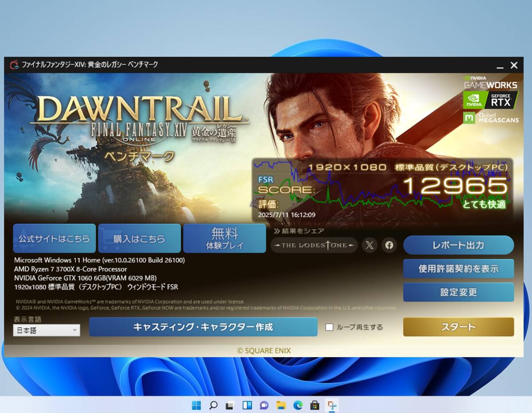Image resolution: width=532 pixels, height=413 pixels.
Task: Click the とても快適 rating text
Action: [x=484, y=205]
